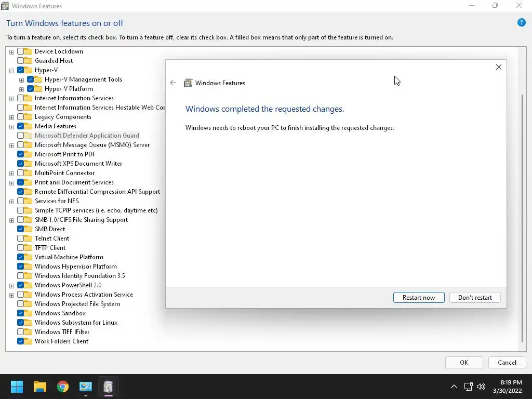
Task: Open the network status tray icon
Action: [x=469, y=387]
